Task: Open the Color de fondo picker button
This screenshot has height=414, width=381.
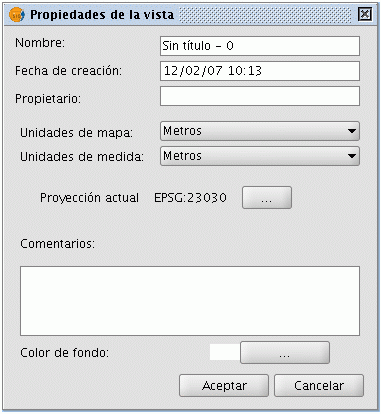Action: [285, 352]
